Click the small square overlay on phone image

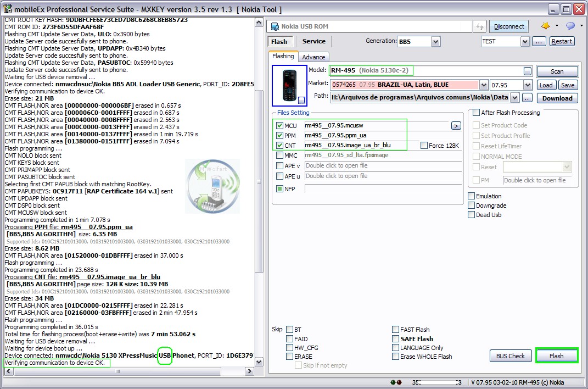point(301,100)
